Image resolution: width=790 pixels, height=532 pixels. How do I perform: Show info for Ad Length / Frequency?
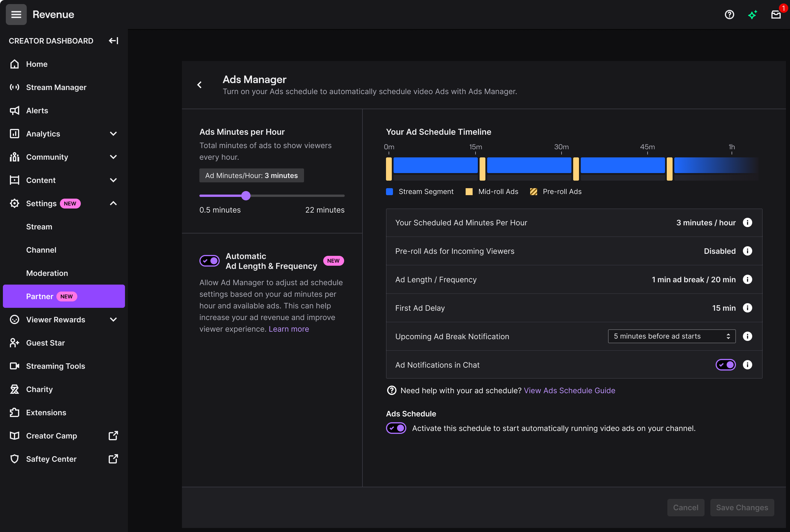point(747,280)
